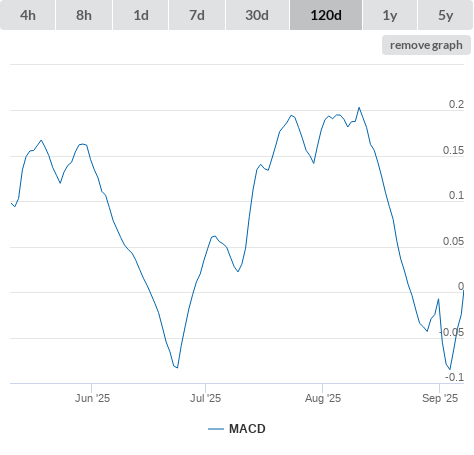474x455 pixels.
Task: Click the 0 y-axis label
Action: click(461, 286)
